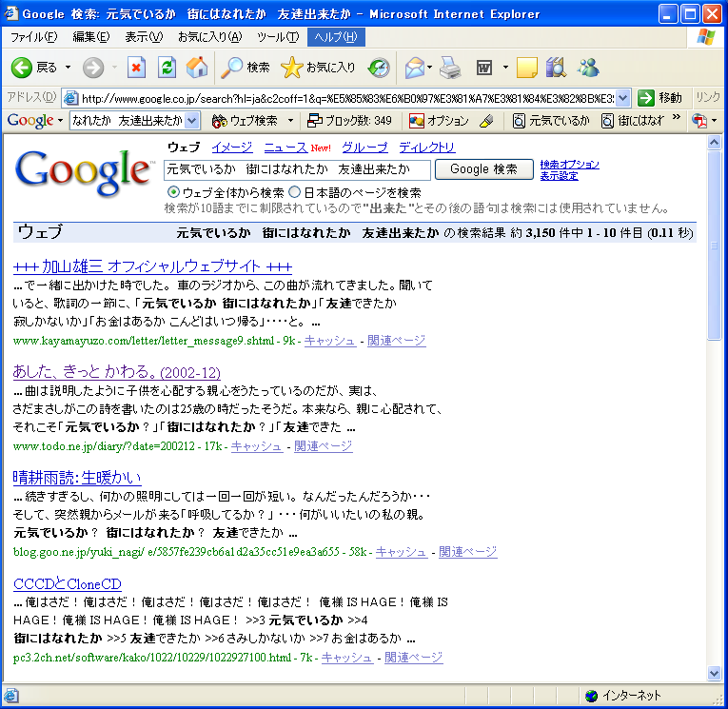Open the 表示(V) menu

(x=144, y=37)
